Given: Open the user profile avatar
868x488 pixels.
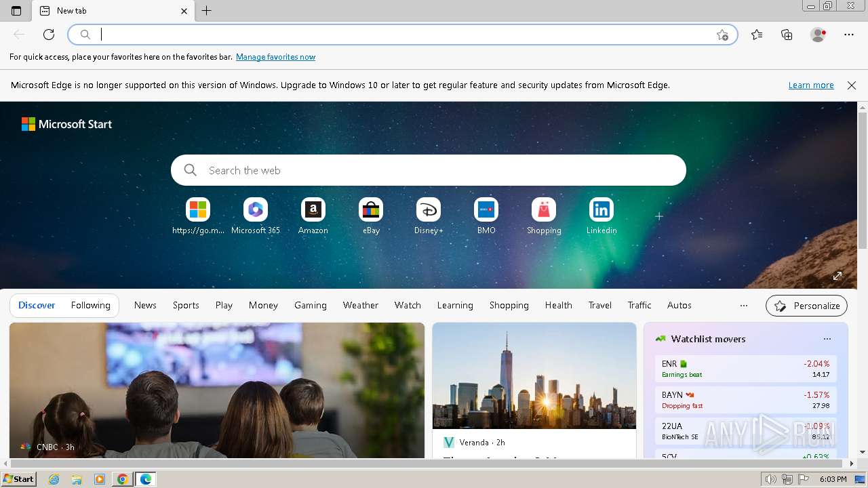Looking at the screenshot, I should point(818,35).
